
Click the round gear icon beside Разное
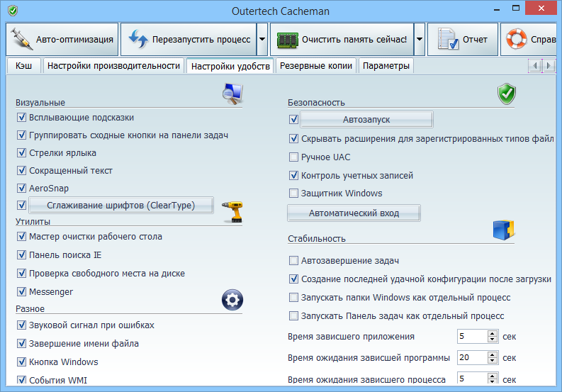pos(232,300)
